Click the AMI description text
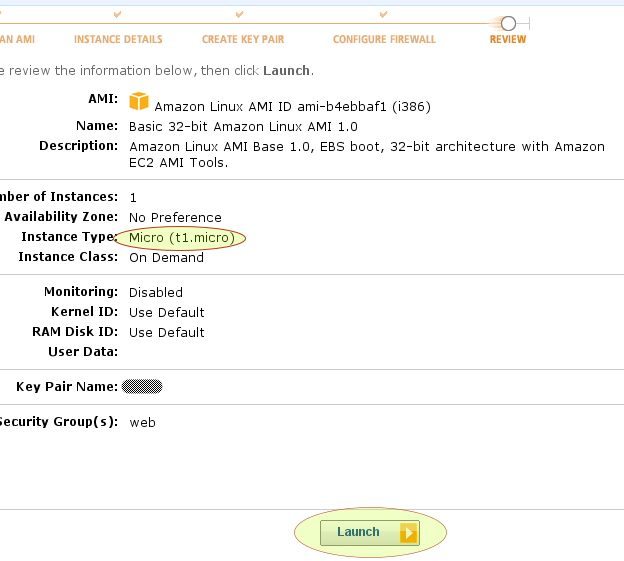The width and height of the screenshot is (624, 561). coord(367,154)
